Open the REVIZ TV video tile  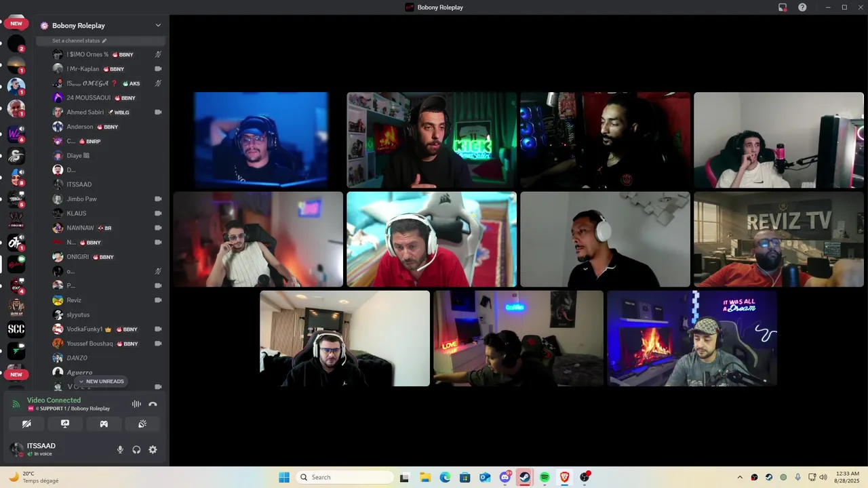pyautogui.click(x=778, y=239)
